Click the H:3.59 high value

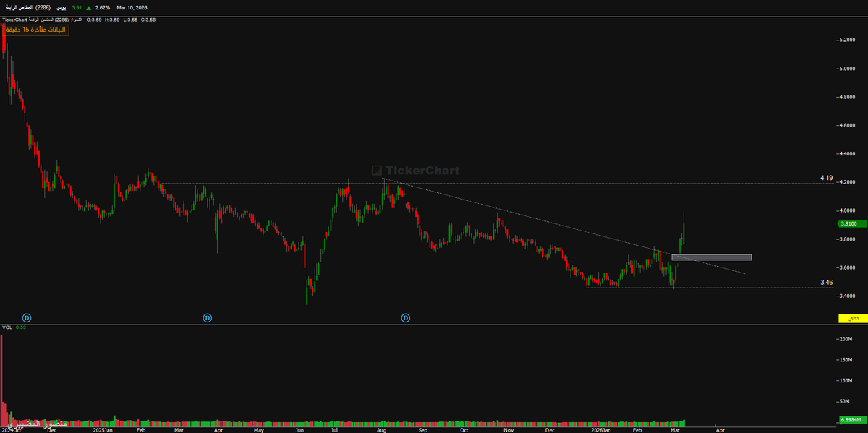click(112, 20)
